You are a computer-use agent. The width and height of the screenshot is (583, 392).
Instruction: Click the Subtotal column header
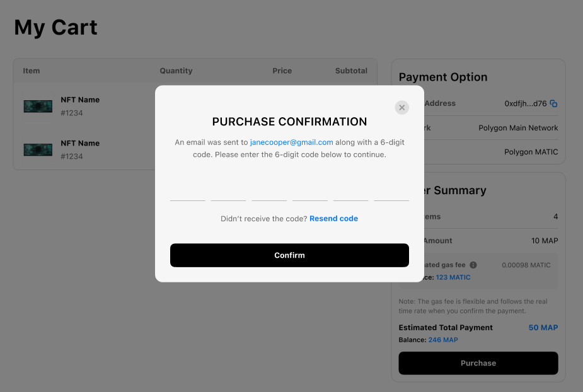coord(351,71)
